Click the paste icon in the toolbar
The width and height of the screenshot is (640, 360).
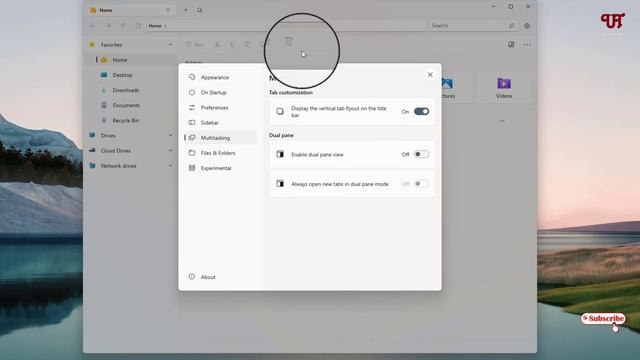pyautogui.click(x=247, y=44)
